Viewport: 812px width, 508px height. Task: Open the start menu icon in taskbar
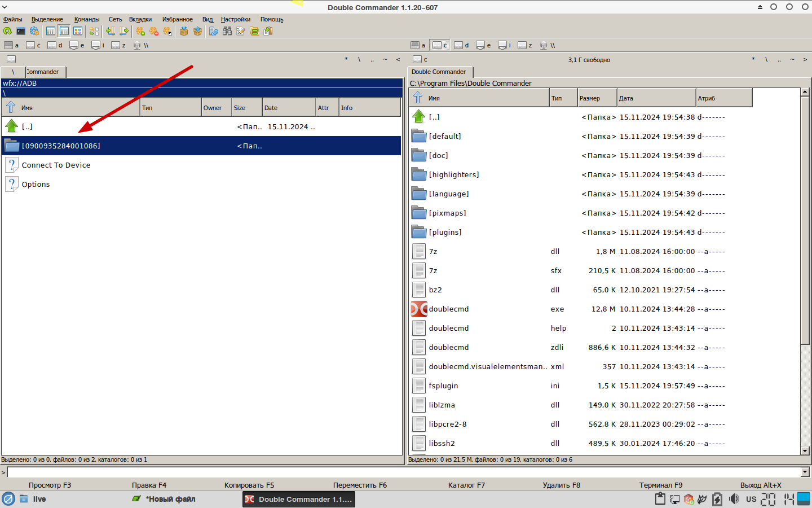[8, 499]
